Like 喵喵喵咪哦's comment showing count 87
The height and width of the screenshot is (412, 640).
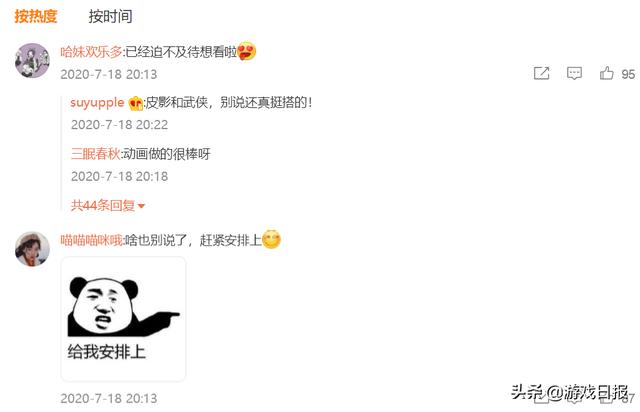[607, 396]
